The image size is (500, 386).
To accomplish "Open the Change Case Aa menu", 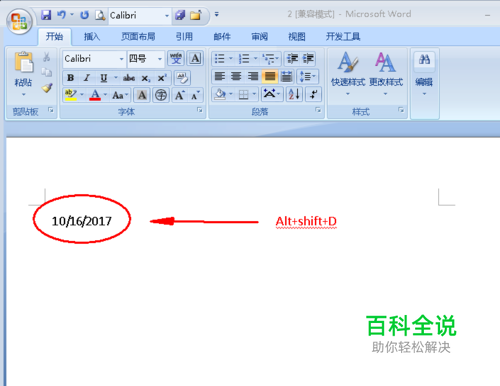I will [120, 95].
